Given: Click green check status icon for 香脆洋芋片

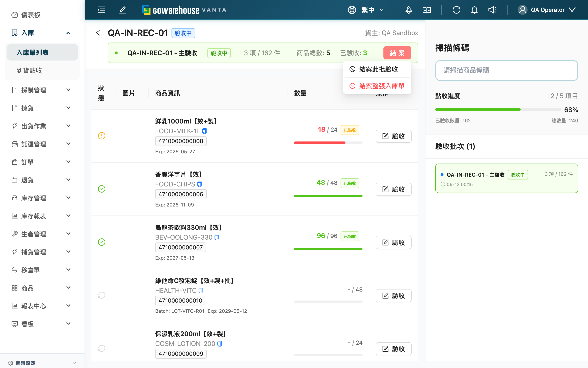Looking at the screenshot, I should tap(101, 189).
